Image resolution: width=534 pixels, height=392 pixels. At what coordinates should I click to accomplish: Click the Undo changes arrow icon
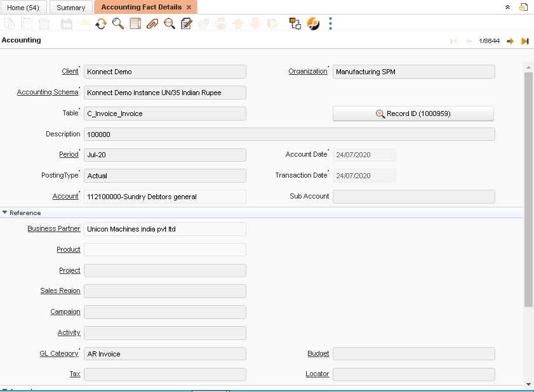(84, 24)
